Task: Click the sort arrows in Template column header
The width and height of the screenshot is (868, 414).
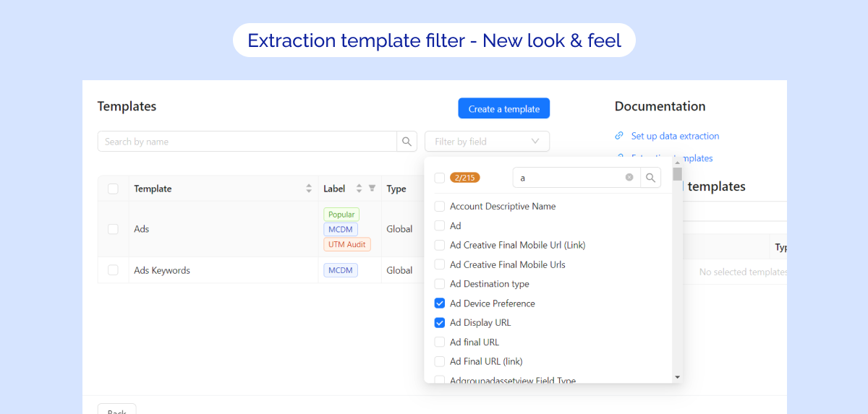Action: tap(309, 189)
